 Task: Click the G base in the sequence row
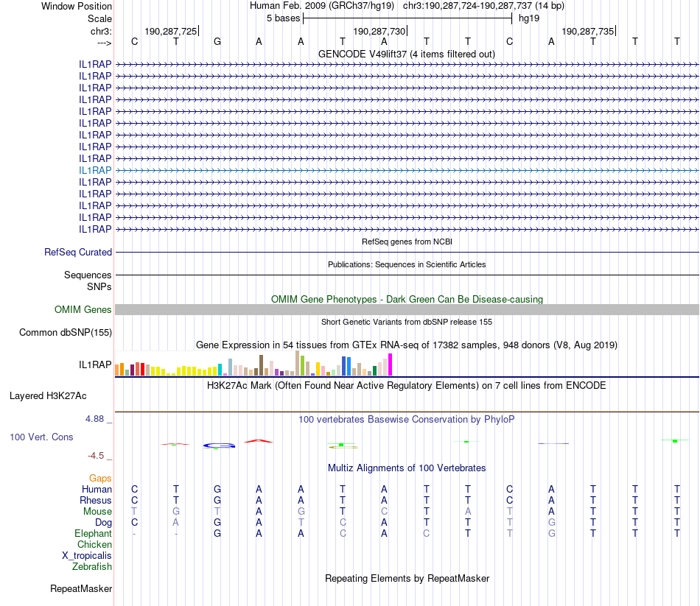click(217, 41)
